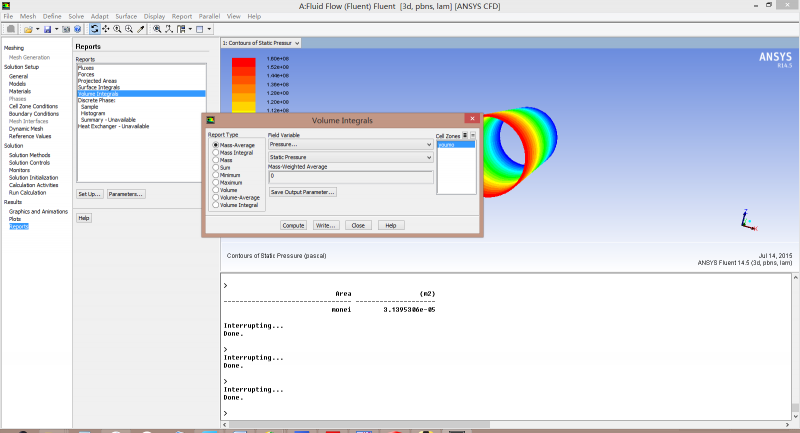Click the orange swatch in the contour legend
800x433 pixels.
243,89
